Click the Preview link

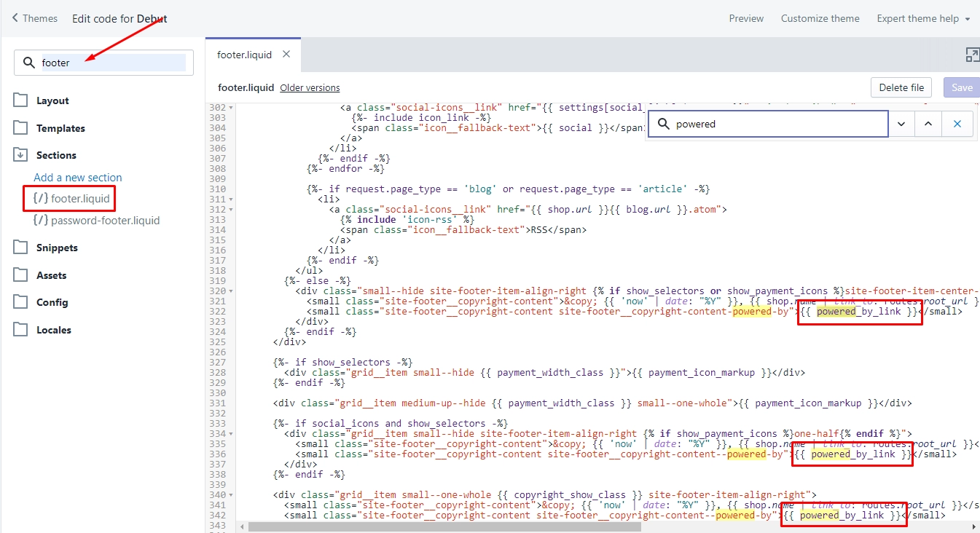(746, 18)
